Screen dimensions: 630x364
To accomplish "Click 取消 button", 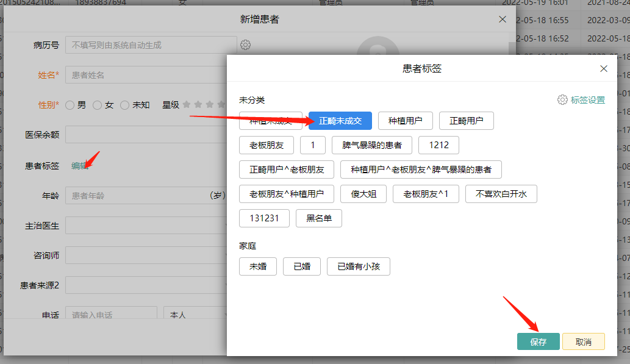I will click(584, 341).
